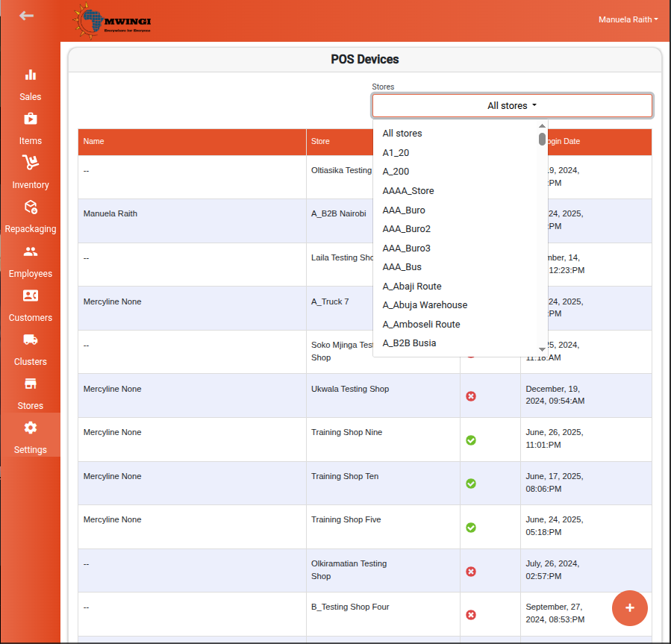The width and height of the screenshot is (671, 644).
Task: Click the dropdown scroll down arrow
Action: coord(542,349)
